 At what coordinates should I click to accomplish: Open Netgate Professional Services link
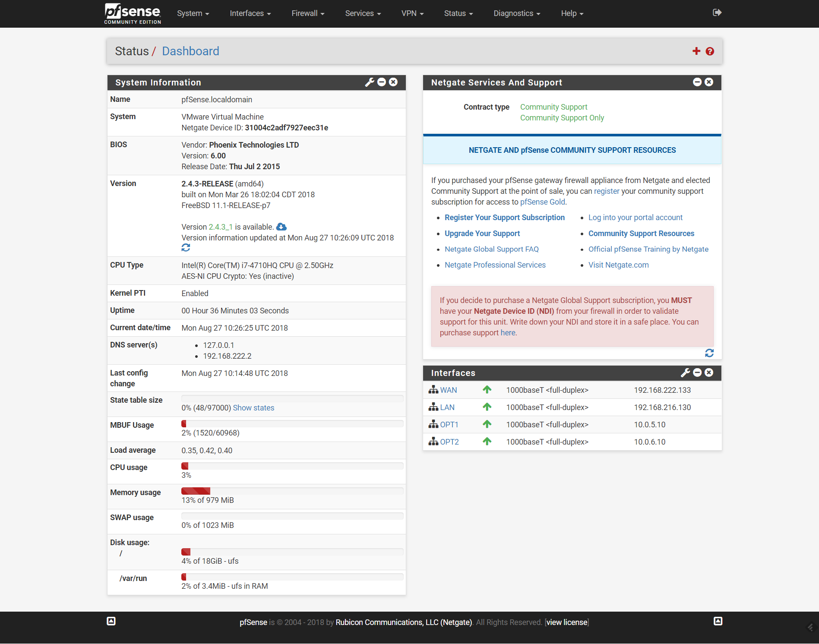coord(495,265)
